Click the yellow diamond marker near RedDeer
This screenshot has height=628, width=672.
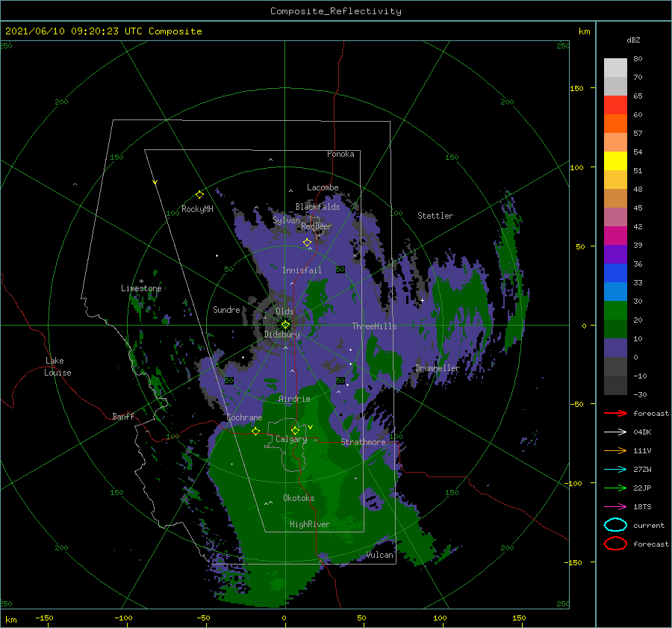tap(307, 243)
